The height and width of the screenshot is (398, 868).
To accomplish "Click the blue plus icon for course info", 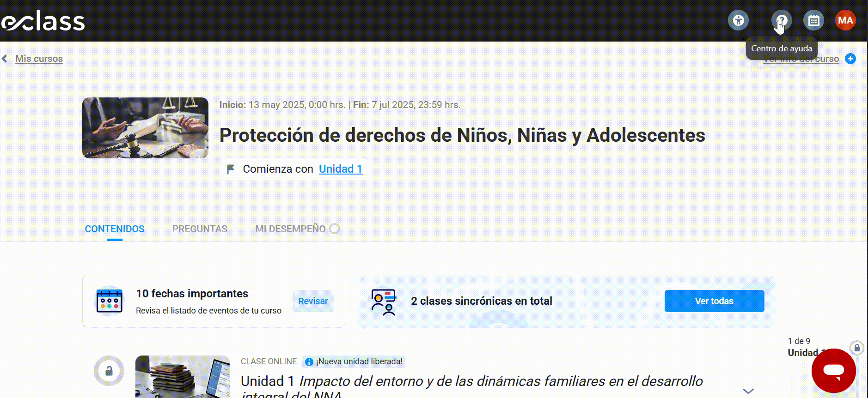I will pos(850,59).
